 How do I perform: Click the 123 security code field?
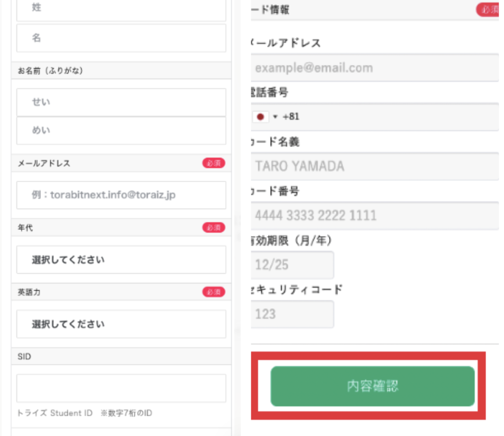[293, 314]
